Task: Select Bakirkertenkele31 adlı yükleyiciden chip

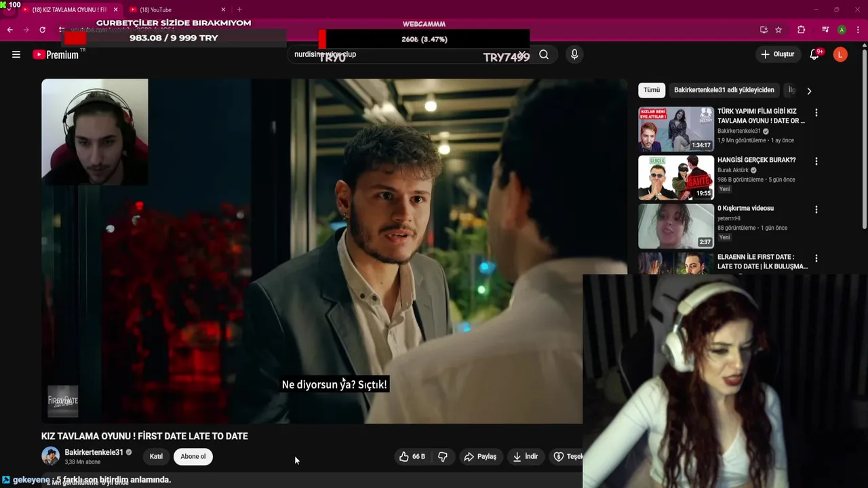Action: pyautogui.click(x=724, y=90)
